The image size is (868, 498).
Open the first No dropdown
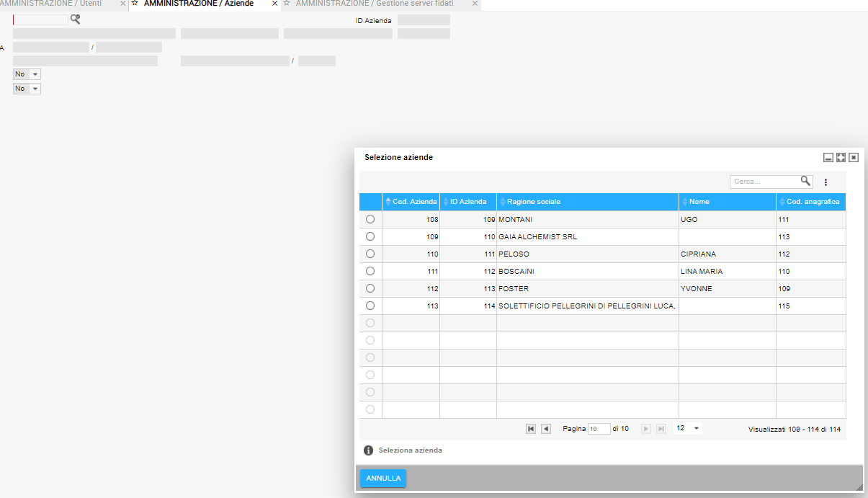coord(27,74)
